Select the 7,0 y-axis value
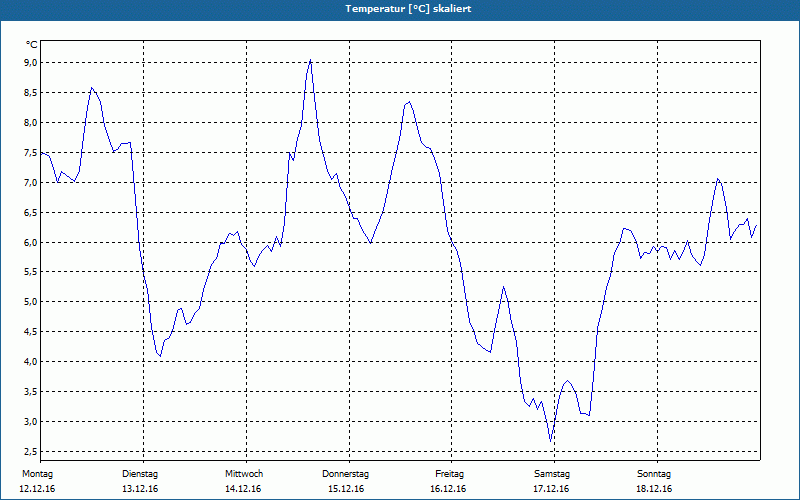The height and width of the screenshot is (500, 800). 31,182
